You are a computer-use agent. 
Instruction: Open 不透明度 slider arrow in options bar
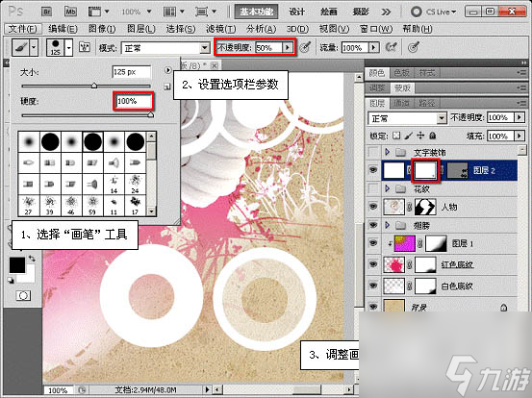pyautogui.click(x=288, y=47)
